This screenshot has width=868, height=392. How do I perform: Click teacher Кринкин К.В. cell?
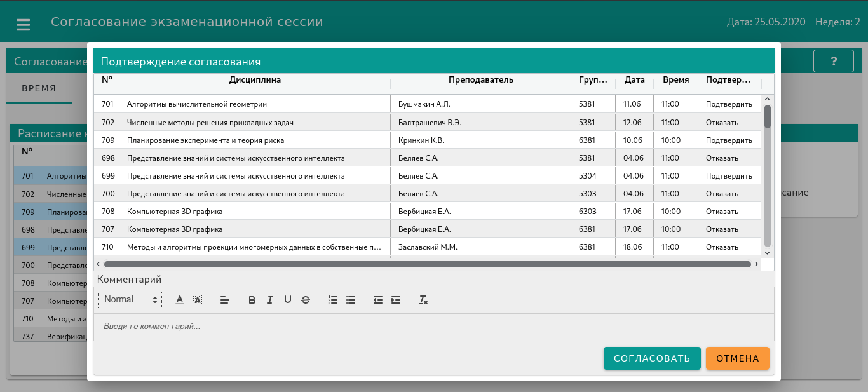coord(481,140)
